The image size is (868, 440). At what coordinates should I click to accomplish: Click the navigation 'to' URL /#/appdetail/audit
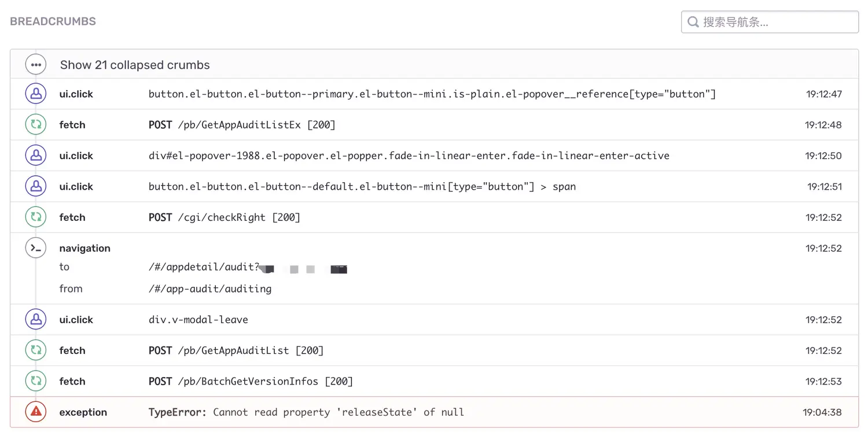point(204,267)
